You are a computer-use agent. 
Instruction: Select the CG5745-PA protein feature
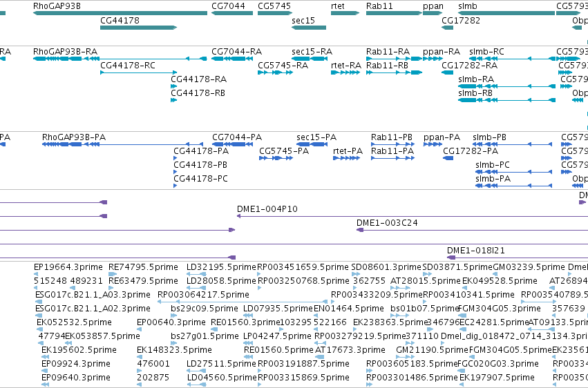(x=276, y=158)
